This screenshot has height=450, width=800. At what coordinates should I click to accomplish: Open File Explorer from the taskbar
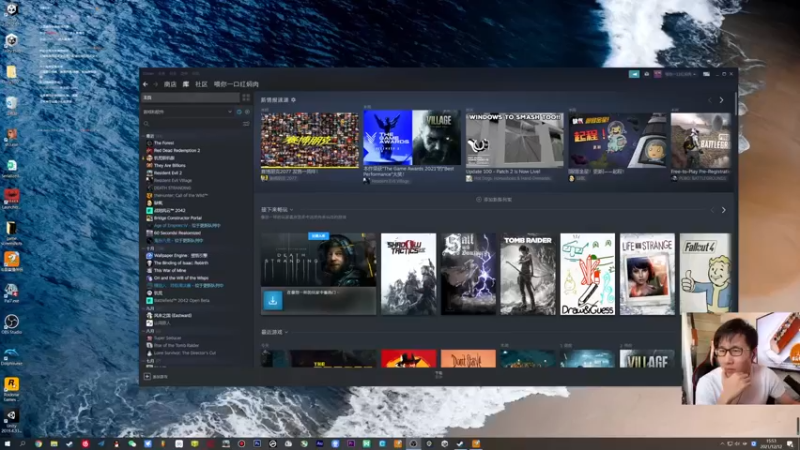[54, 444]
